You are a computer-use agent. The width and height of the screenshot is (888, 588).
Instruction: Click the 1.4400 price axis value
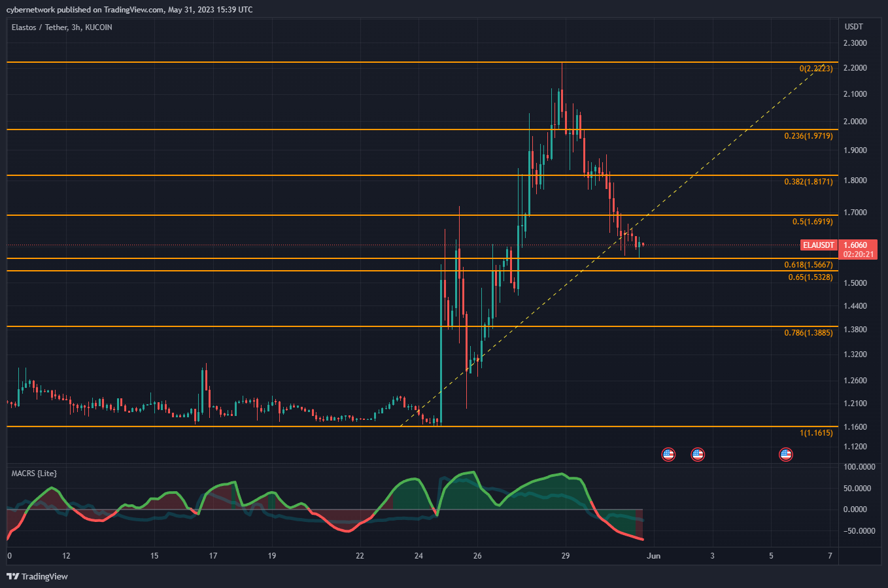[x=855, y=306]
